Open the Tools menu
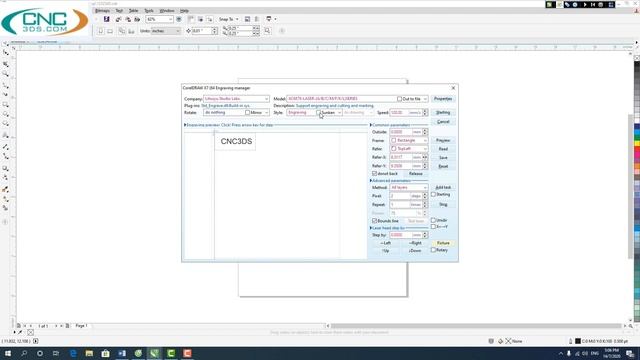 149,11
